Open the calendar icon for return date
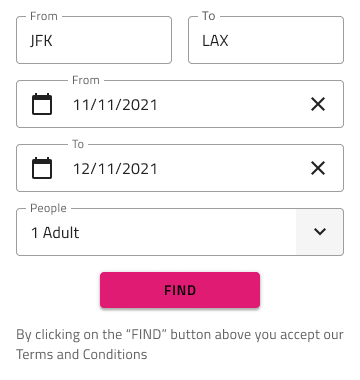The width and height of the screenshot is (360, 380). (42, 168)
